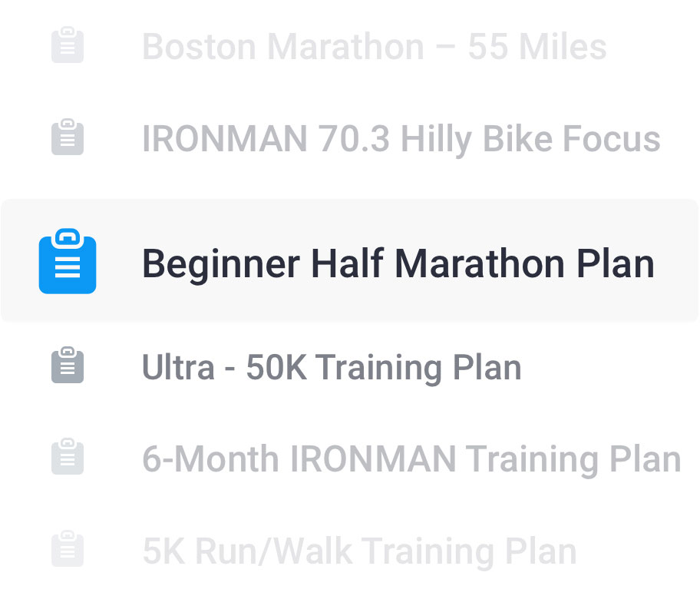Click clipboard icon beside 5K Run/Walk Training Plan
This screenshot has width=700, height=599.
(68, 551)
